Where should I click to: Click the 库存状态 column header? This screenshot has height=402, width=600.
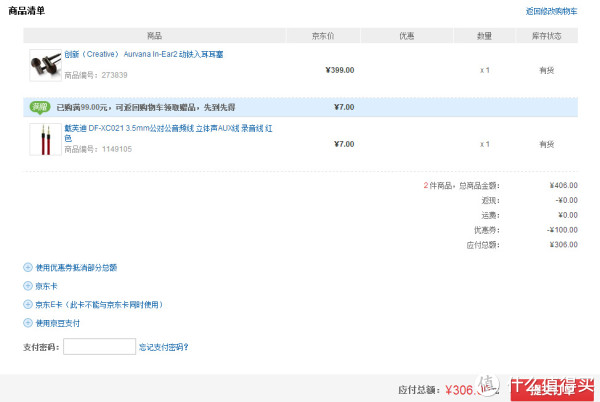pyautogui.click(x=546, y=36)
